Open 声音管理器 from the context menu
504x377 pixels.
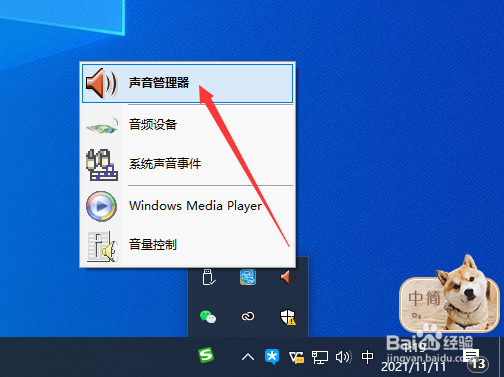coord(187,83)
